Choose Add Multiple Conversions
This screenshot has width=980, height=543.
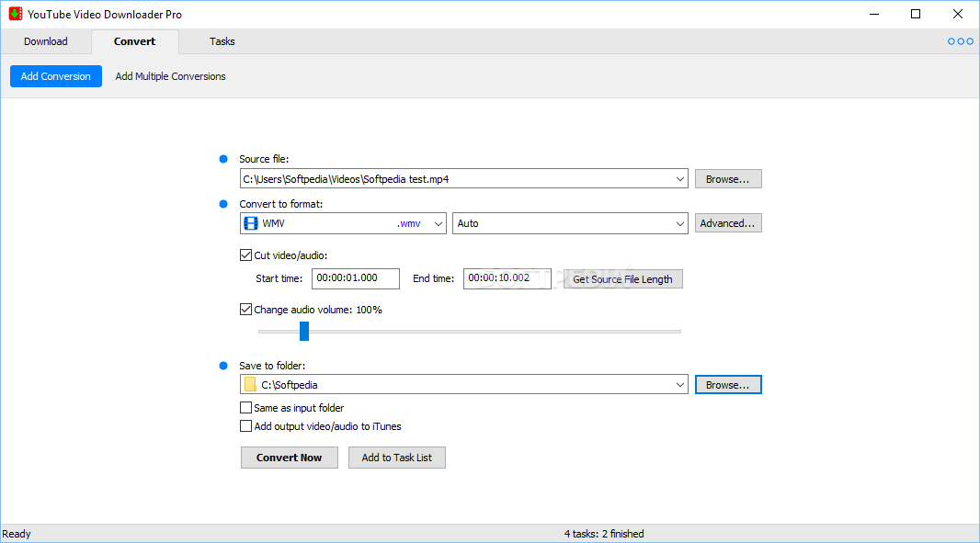click(x=171, y=76)
